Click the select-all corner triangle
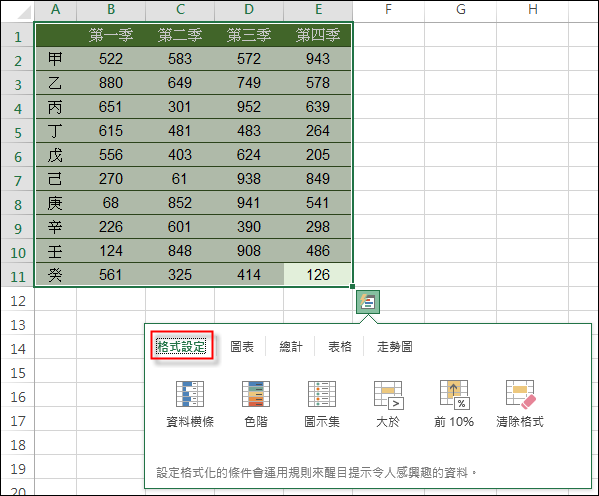 pos(24,12)
